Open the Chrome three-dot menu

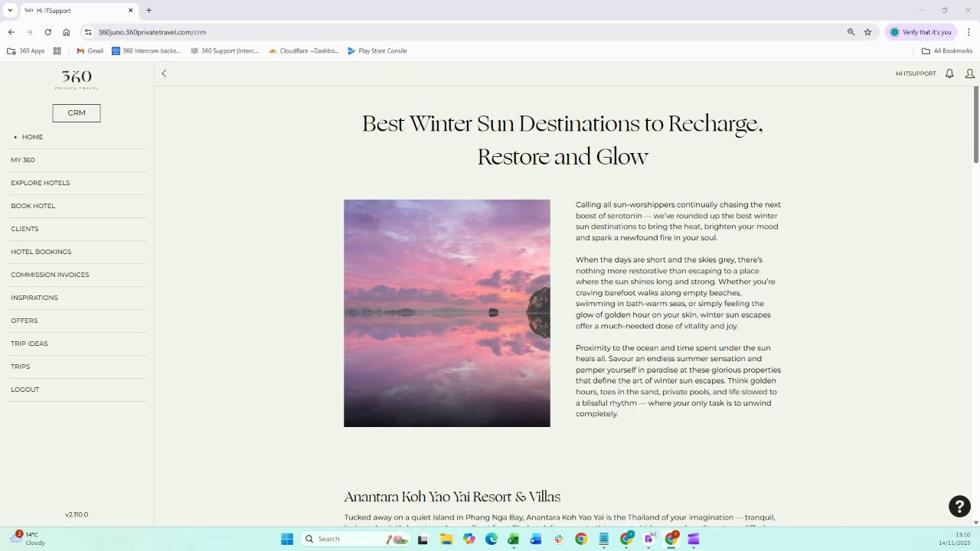[969, 32]
